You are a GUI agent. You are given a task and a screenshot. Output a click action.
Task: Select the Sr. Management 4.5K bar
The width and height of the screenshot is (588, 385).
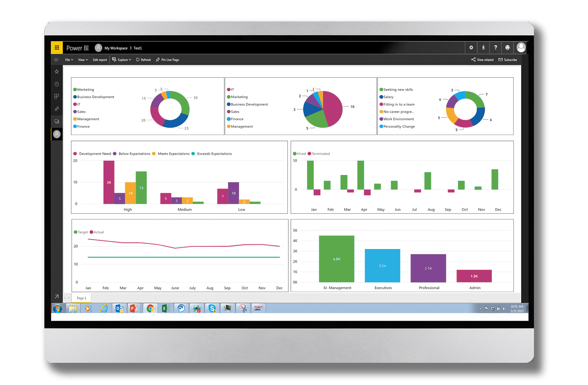point(336,259)
